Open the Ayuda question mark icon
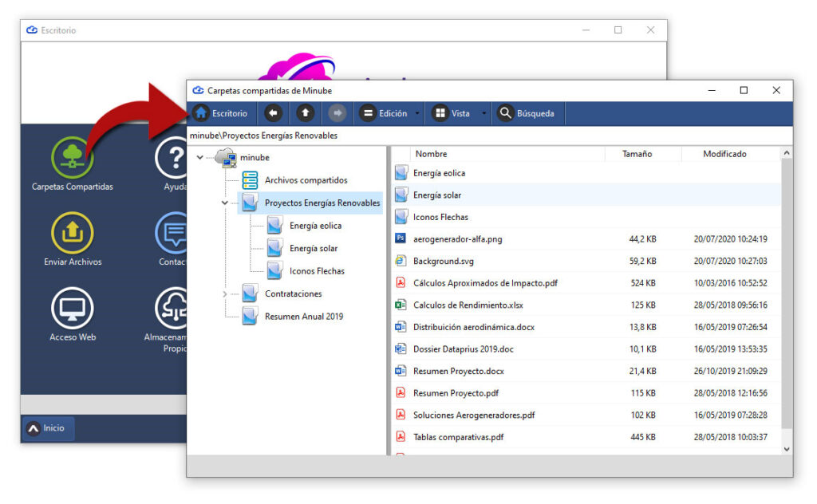This screenshot has height=504, width=817. click(x=173, y=158)
